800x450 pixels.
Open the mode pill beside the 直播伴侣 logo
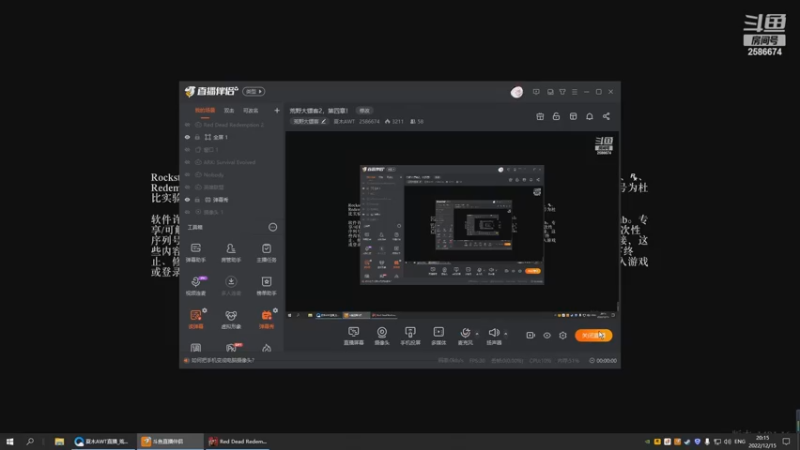pos(254,91)
